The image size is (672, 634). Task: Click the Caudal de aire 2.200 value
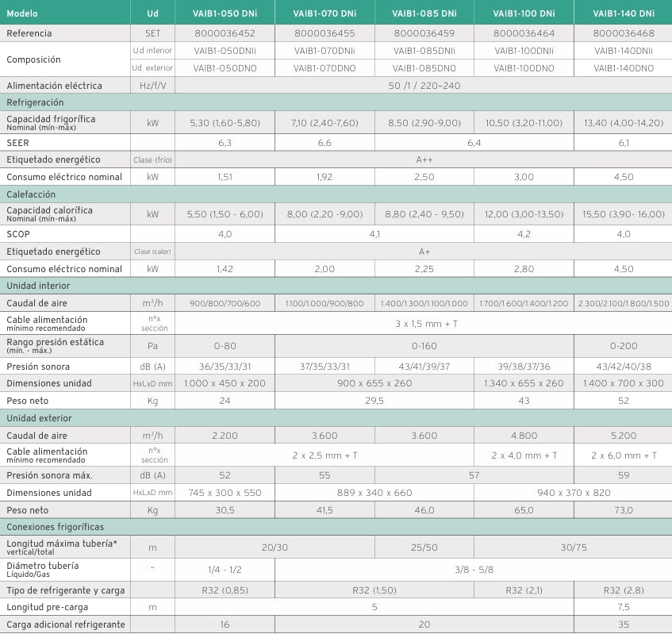(225, 435)
